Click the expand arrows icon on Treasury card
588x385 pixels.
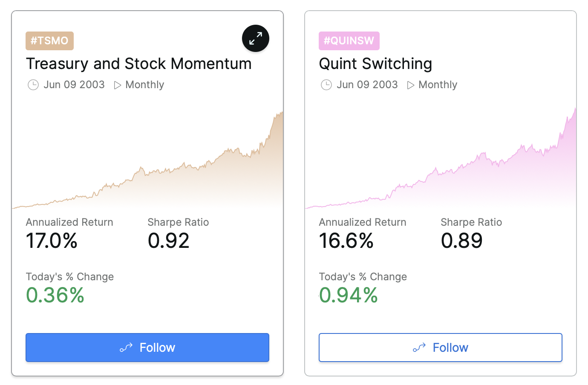256,38
